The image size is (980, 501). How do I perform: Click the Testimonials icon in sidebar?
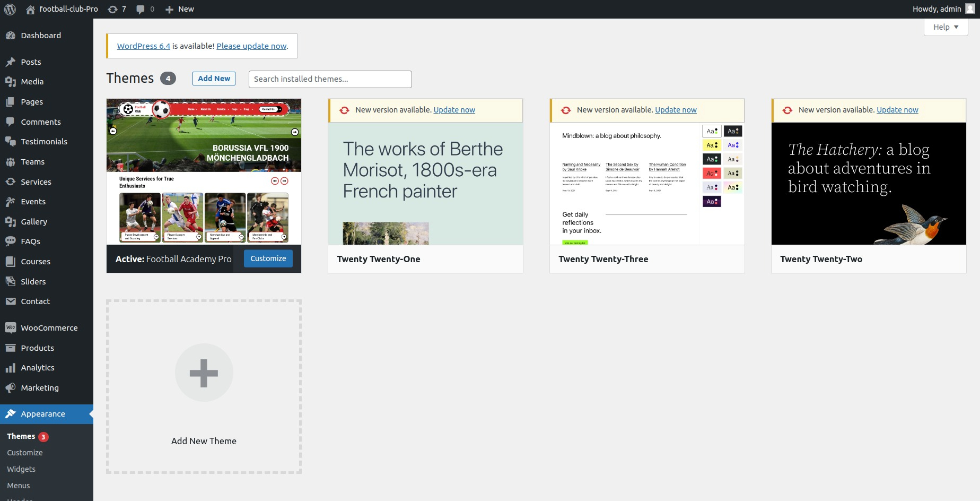point(11,142)
